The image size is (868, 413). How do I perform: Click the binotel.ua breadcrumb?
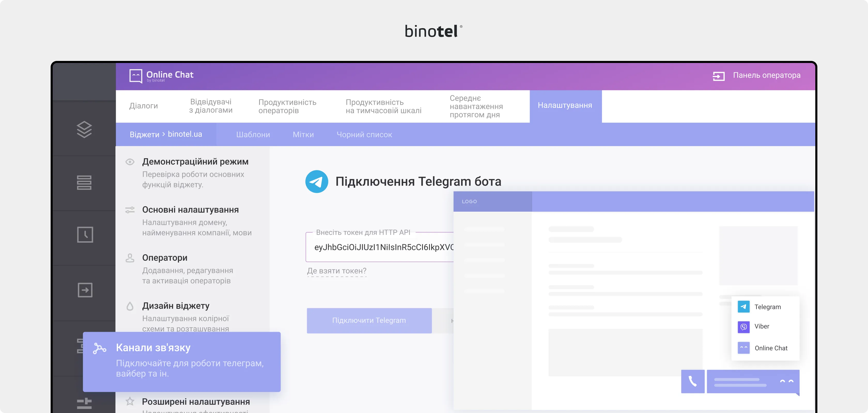(185, 134)
